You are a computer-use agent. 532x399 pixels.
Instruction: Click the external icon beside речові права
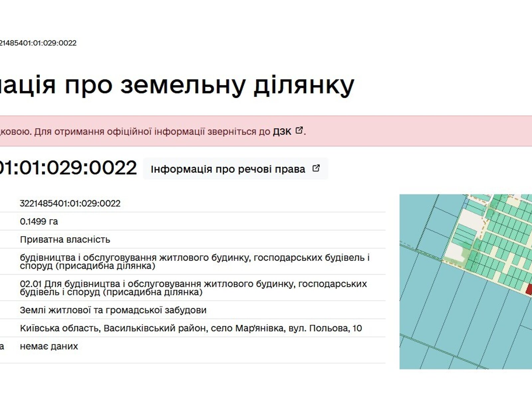coord(316,168)
